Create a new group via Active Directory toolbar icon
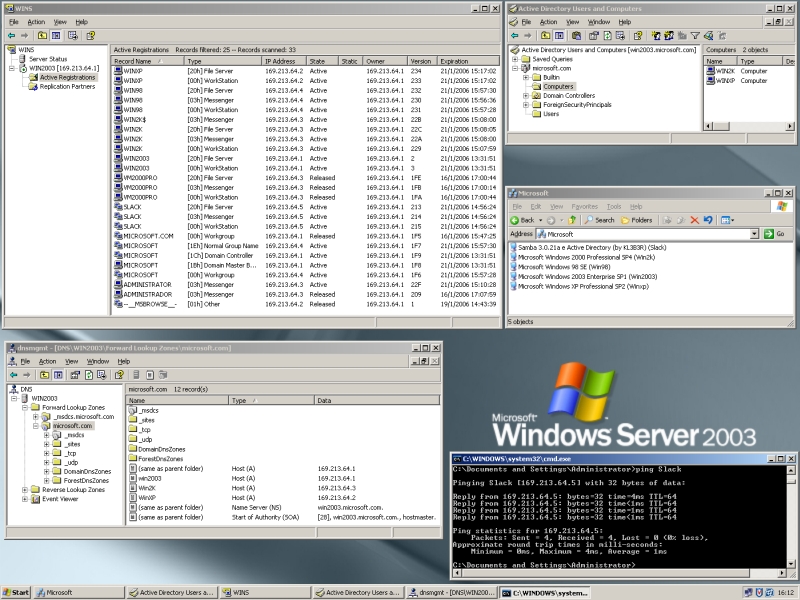 click(x=669, y=36)
